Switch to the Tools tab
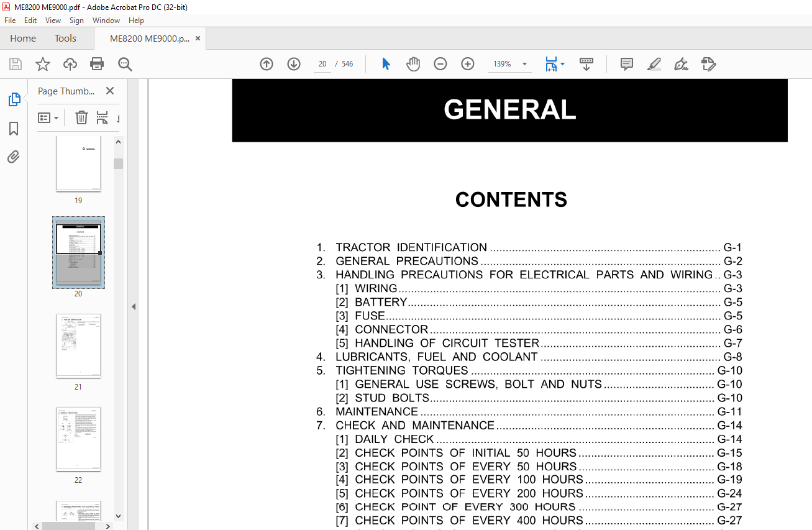812x530 pixels. pos(65,38)
